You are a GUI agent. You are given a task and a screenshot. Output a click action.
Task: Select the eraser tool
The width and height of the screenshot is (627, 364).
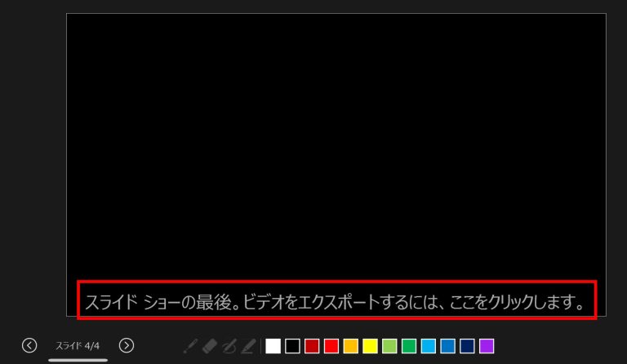(210, 346)
